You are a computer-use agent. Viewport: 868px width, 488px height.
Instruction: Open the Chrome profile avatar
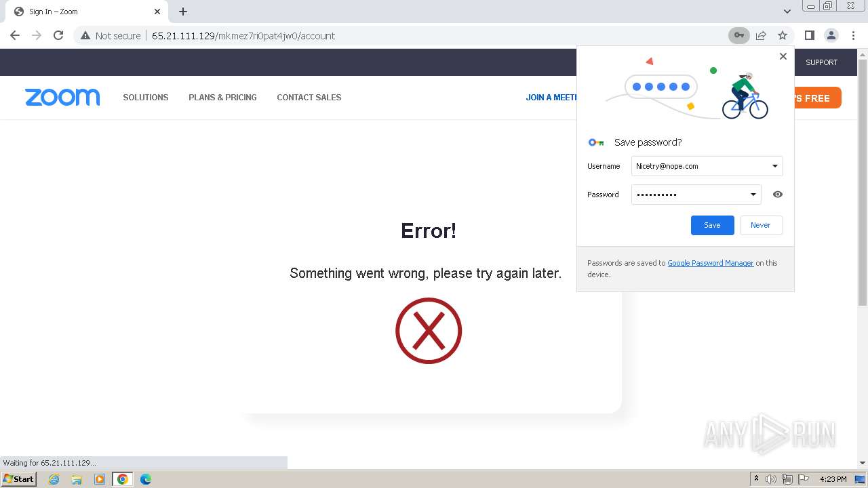pyautogui.click(x=831, y=35)
